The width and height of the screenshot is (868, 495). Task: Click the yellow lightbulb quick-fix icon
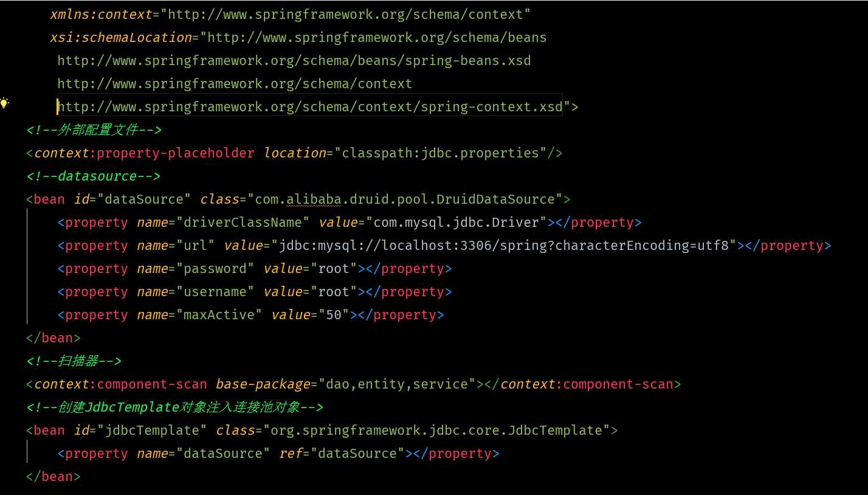tap(5, 103)
